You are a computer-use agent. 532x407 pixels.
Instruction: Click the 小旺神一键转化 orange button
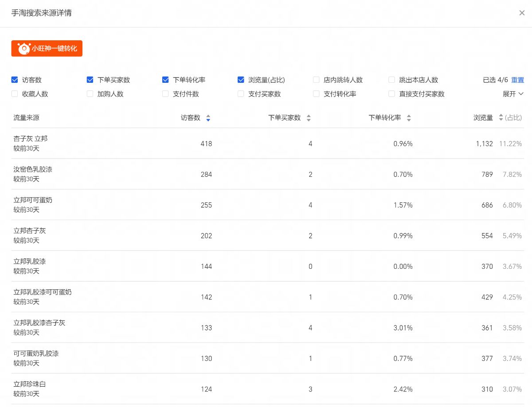click(47, 49)
